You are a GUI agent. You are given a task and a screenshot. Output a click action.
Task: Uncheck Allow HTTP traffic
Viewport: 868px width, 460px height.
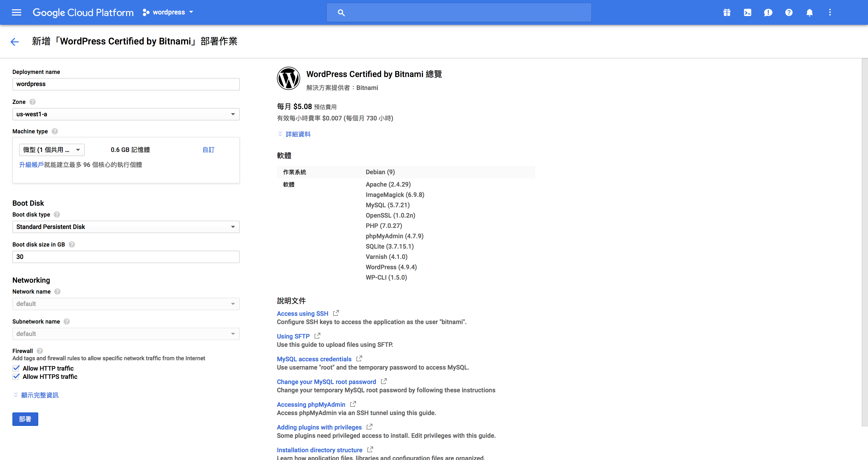point(16,368)
